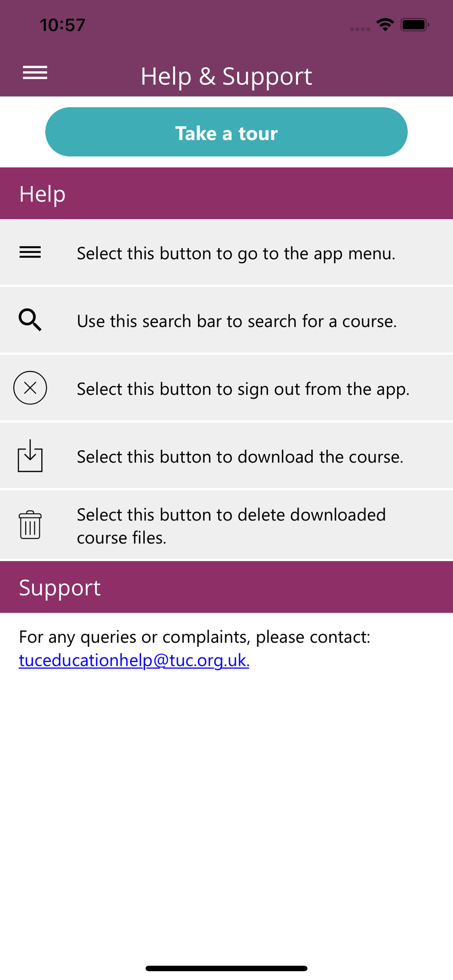Tap the home indicator bar at bottom
453x980 pixels.
pos(226,968)
